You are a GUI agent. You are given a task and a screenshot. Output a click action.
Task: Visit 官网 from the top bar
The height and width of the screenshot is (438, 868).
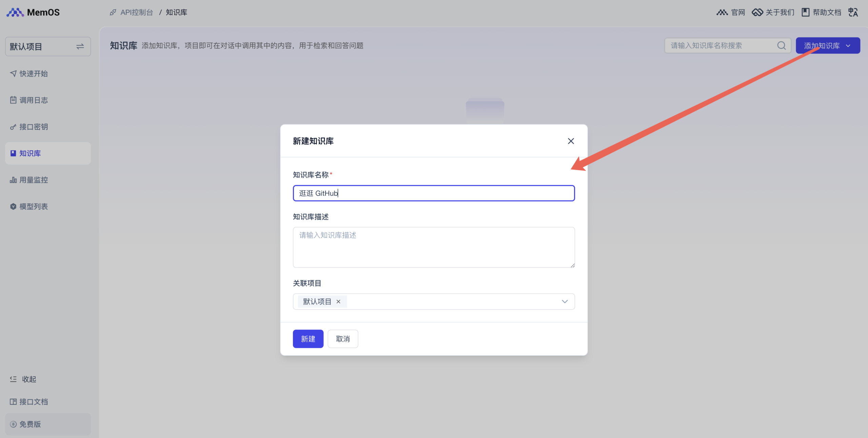[737, 12]
